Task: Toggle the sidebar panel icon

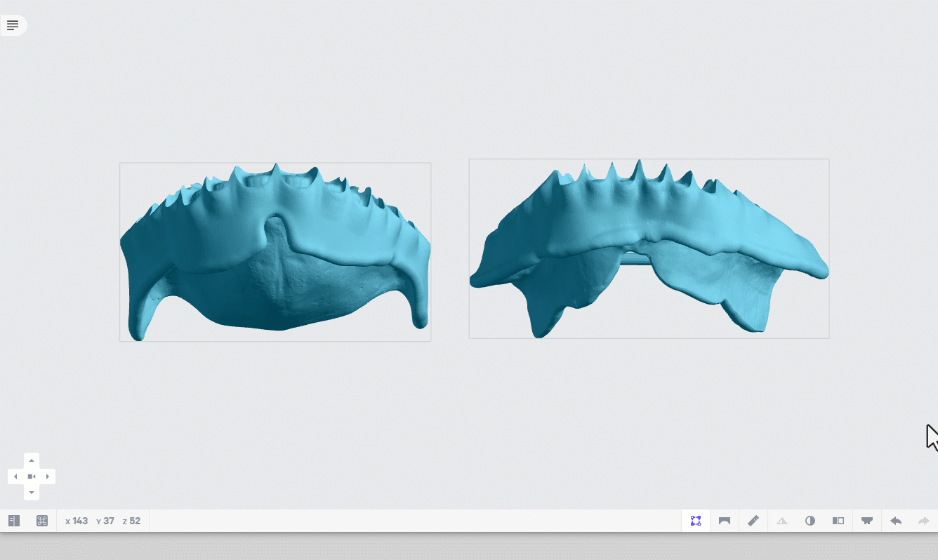Action: (14, 521)
